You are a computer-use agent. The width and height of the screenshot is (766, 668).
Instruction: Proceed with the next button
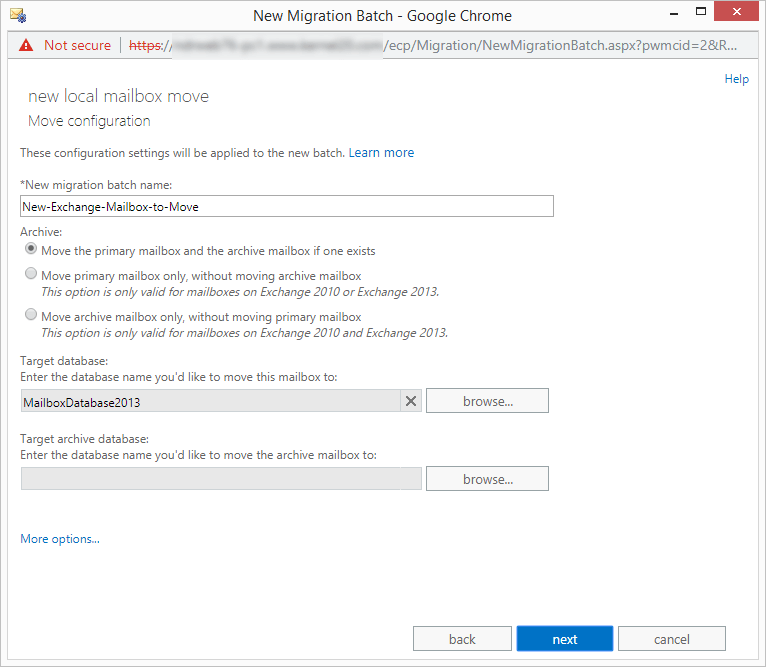tap(565, 639)
